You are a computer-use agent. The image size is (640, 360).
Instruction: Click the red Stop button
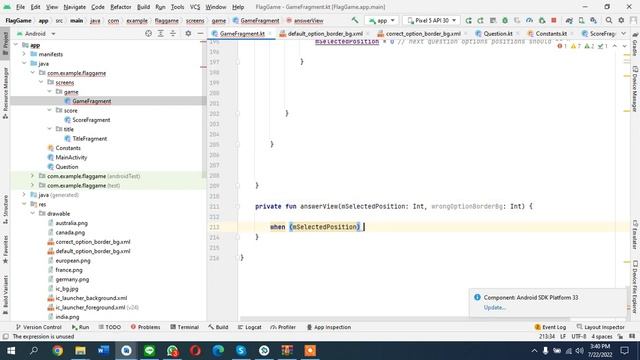click(x=554, y=20)
